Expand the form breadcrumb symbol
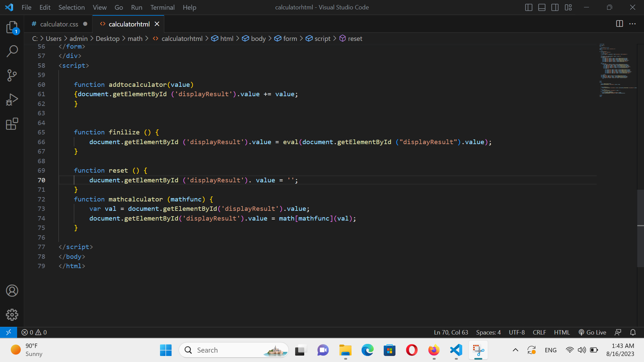The height and width of the screenshot is (362, 644). coord(286,39)
